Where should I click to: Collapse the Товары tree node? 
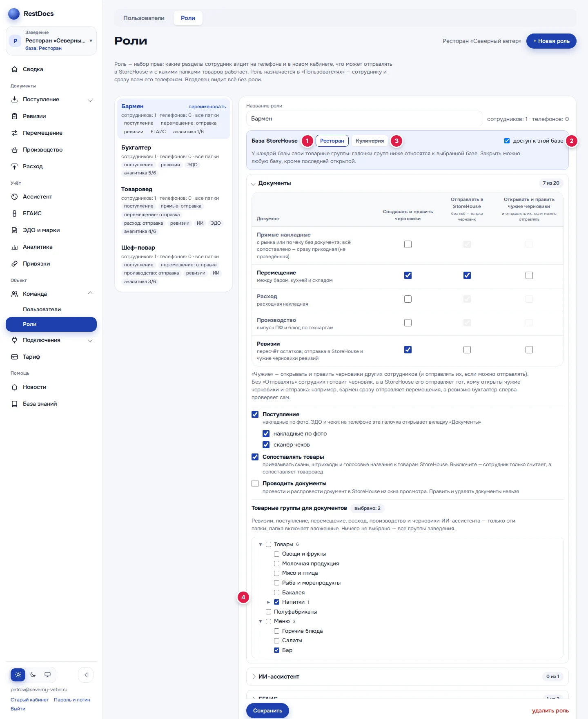coord(261,545)
